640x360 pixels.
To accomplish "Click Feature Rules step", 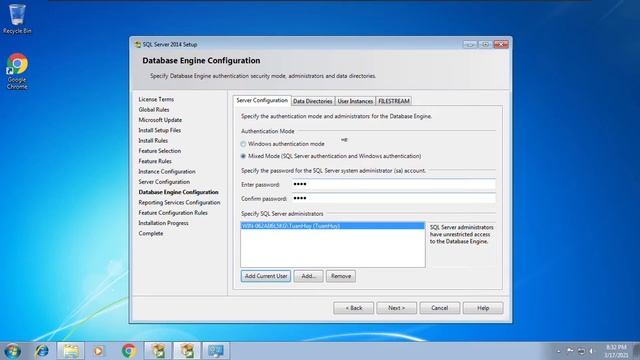I will pos(155,161).
